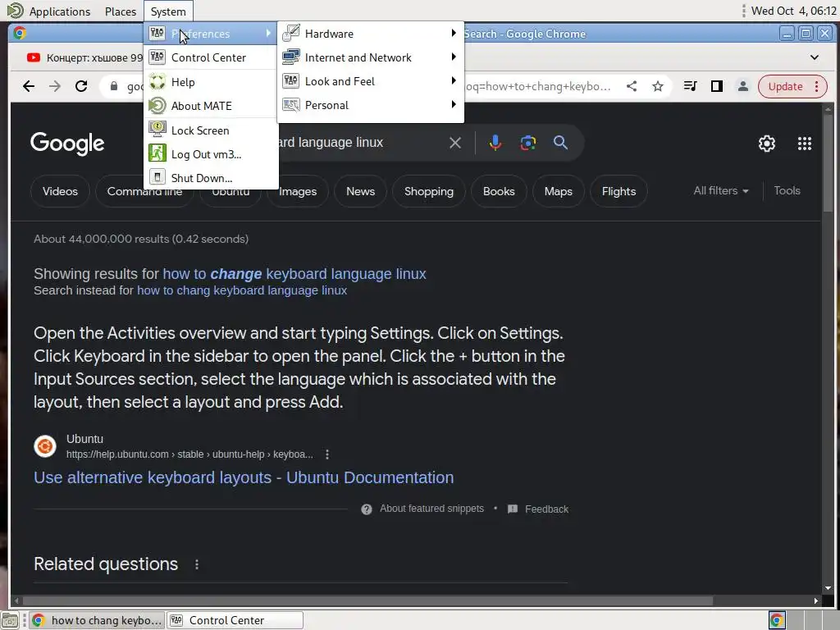This screenshot has width=840, height=630.
Task: Open Use alternative keyboard layouts link
Action: (x=244, y=477)
